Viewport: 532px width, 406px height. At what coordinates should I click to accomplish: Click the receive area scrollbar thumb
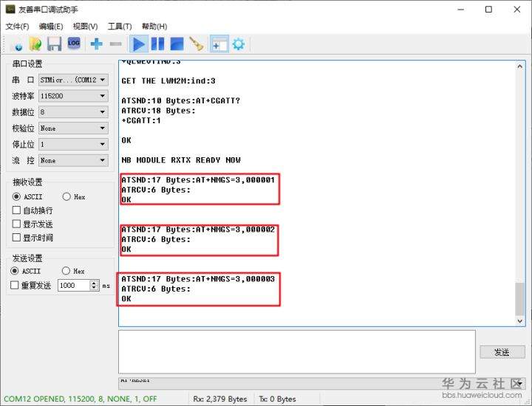[x=519, y=299]
